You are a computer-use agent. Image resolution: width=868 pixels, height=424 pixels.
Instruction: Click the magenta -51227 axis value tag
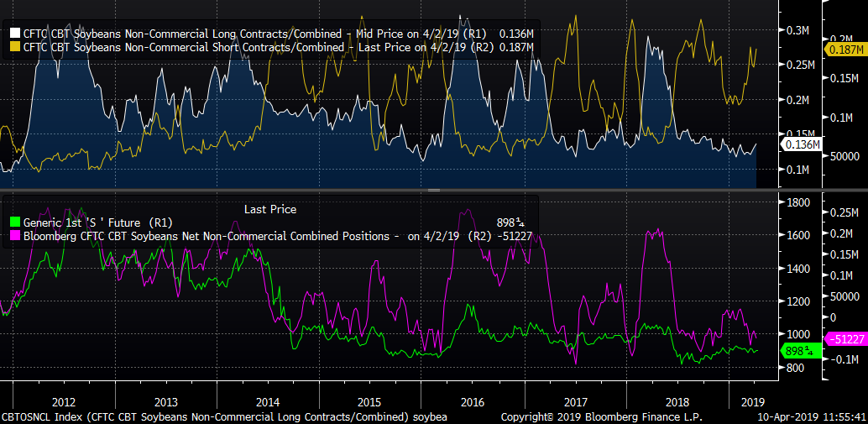pyautogui.click(x=846, y=338)
